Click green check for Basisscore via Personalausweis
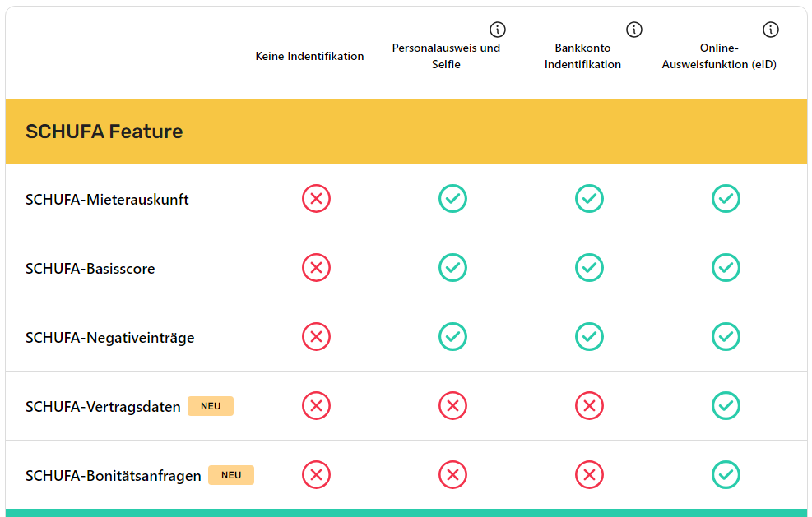 (452, 268)
